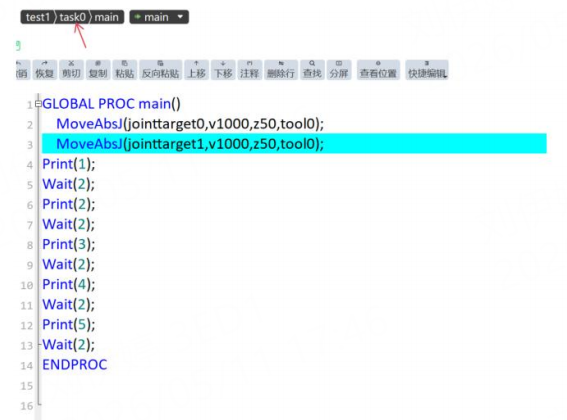This screenshot has height=420, width=567.
Task: Toggle comment with 注释 icon
Action: 250,70
